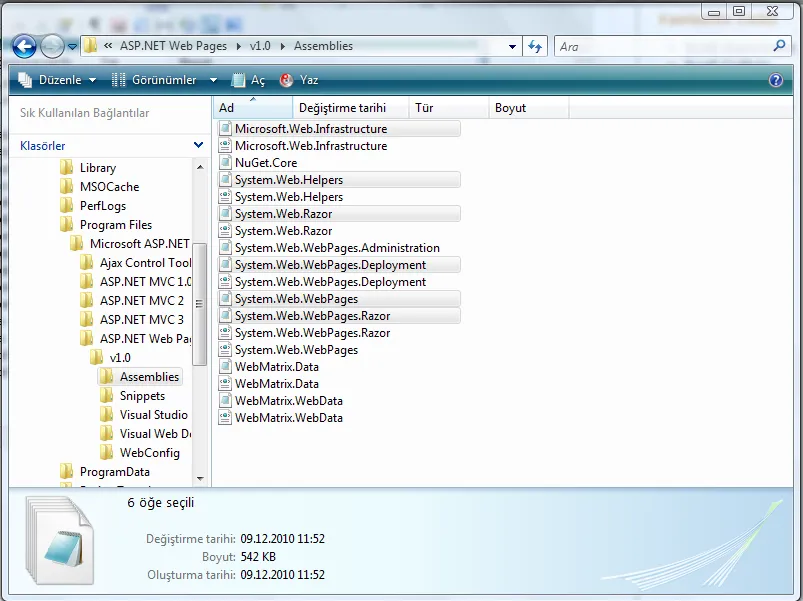Click the Yaz burn disc icon
Image resolution: width=803 pixels, height=601 pixels.
point(286,80)
